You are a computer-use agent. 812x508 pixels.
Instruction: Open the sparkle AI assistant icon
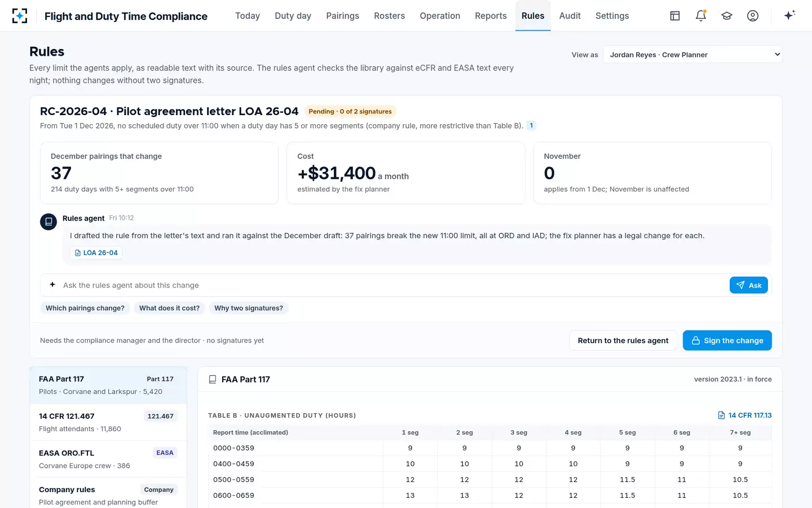pos(789,15)
